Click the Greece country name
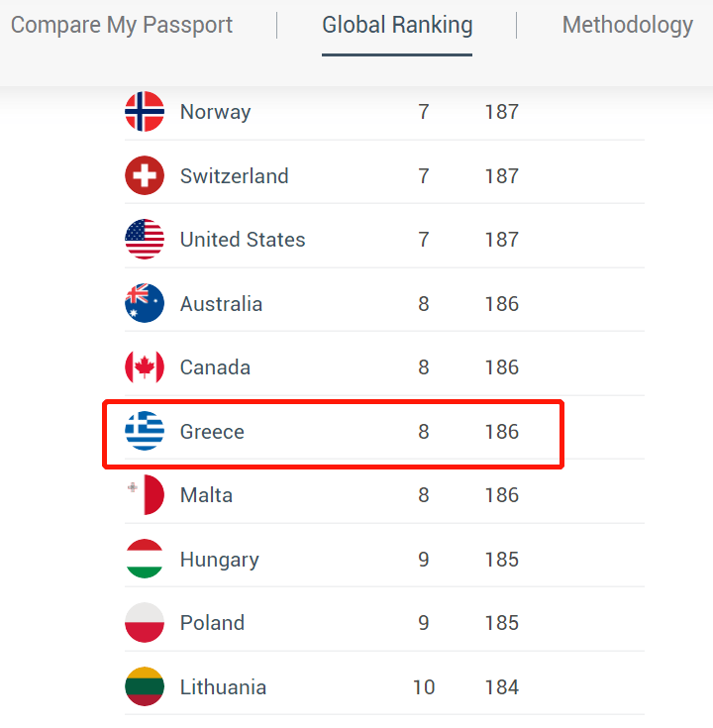The height and width of the screenshot is (728, 713). point(212,432)
